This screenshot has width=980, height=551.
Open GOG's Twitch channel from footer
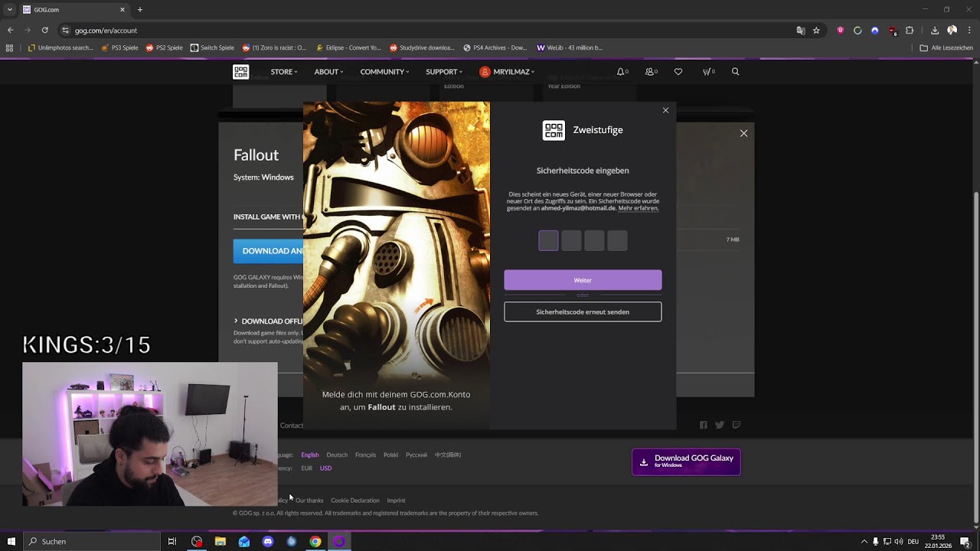click(737, 425)
